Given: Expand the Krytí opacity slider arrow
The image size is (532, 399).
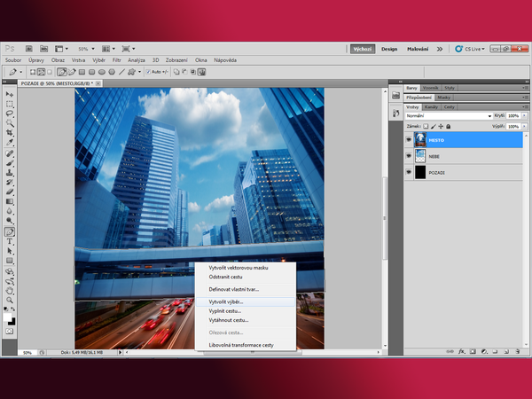Looking at the screenshot, I should point(522,116).
